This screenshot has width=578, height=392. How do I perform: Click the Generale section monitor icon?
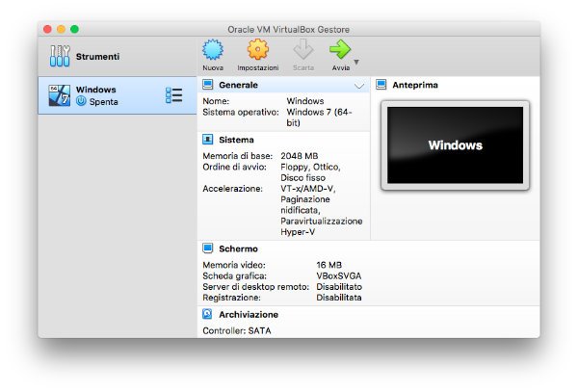207,85
